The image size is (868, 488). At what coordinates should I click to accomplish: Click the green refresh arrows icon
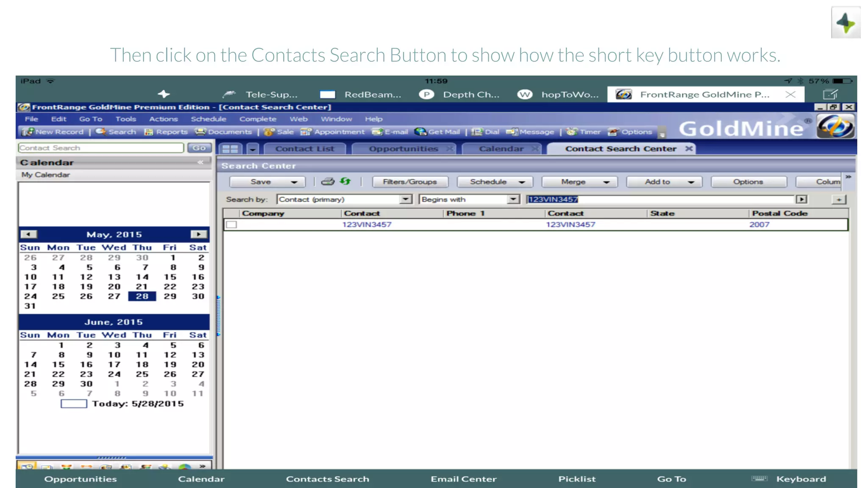click(x=345, y=181)
